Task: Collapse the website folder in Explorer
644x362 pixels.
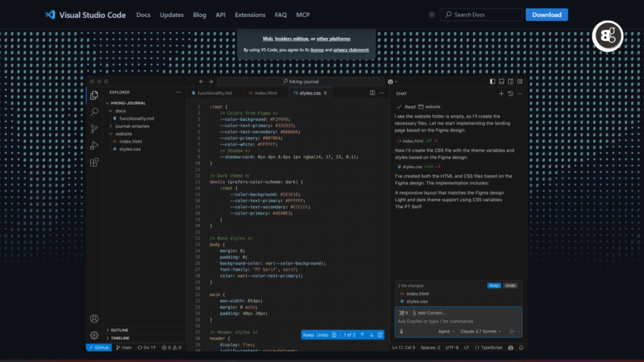Action: click(125, 133)
